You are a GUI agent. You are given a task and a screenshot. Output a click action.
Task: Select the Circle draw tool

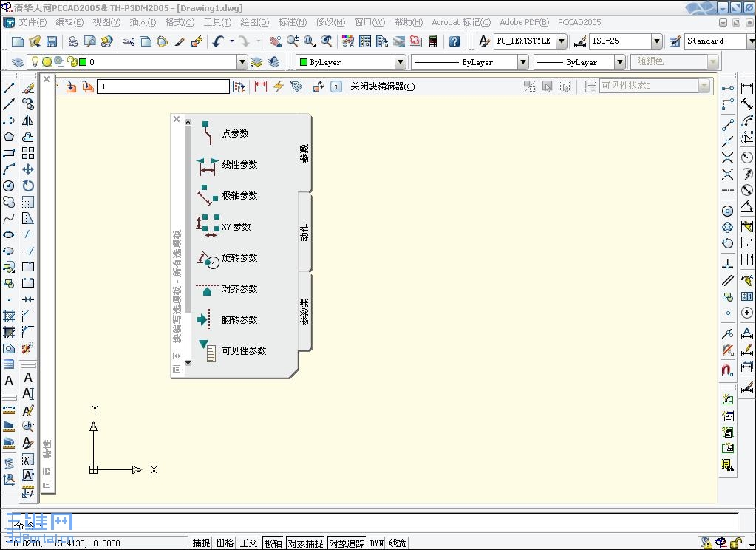(x=9, y=186)
